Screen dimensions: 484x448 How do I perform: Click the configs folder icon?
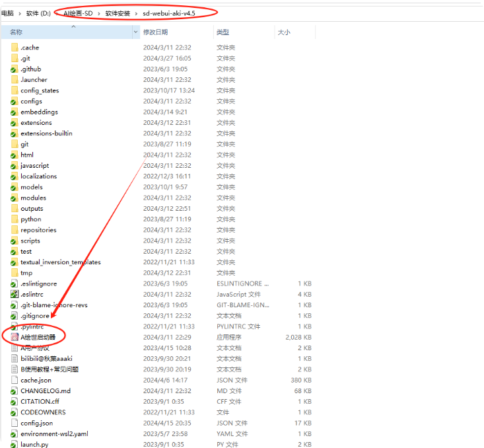point(15,101)
